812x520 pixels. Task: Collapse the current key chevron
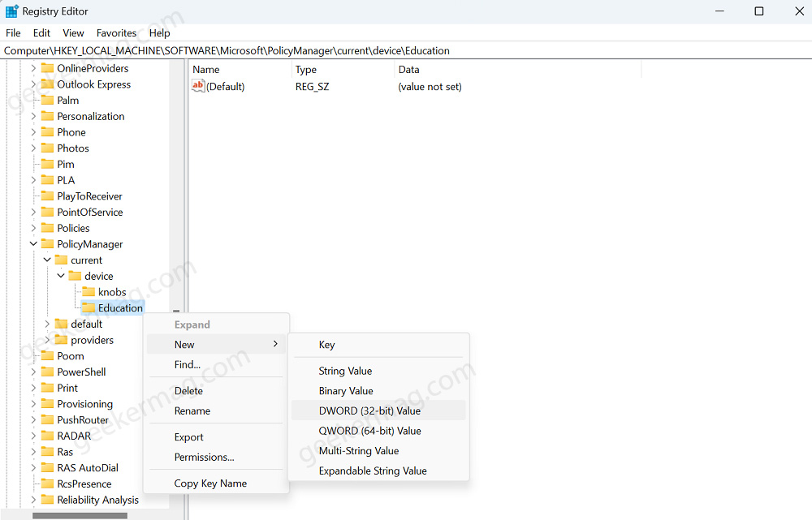click(x=47, y=260)
